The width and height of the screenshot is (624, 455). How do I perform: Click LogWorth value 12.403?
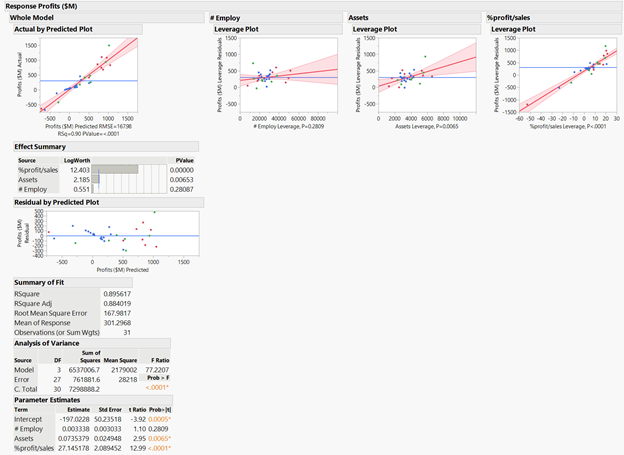click(80, 170)
